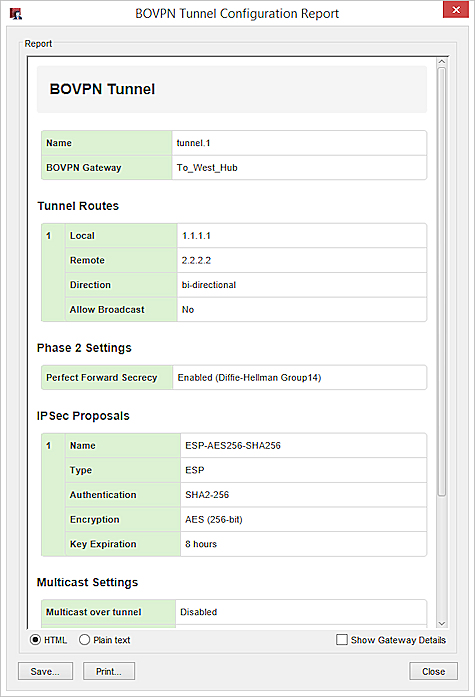Image resolution: width=475 pixels, height=697 pixels.
Task: Click the 'Direction' label cell
Action: [121, 285]
